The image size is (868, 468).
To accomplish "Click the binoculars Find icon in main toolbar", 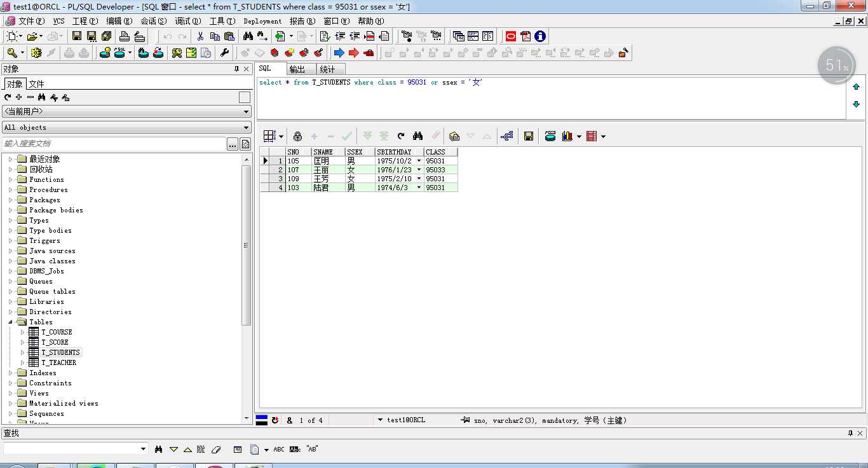I will [x=248, y=36].
